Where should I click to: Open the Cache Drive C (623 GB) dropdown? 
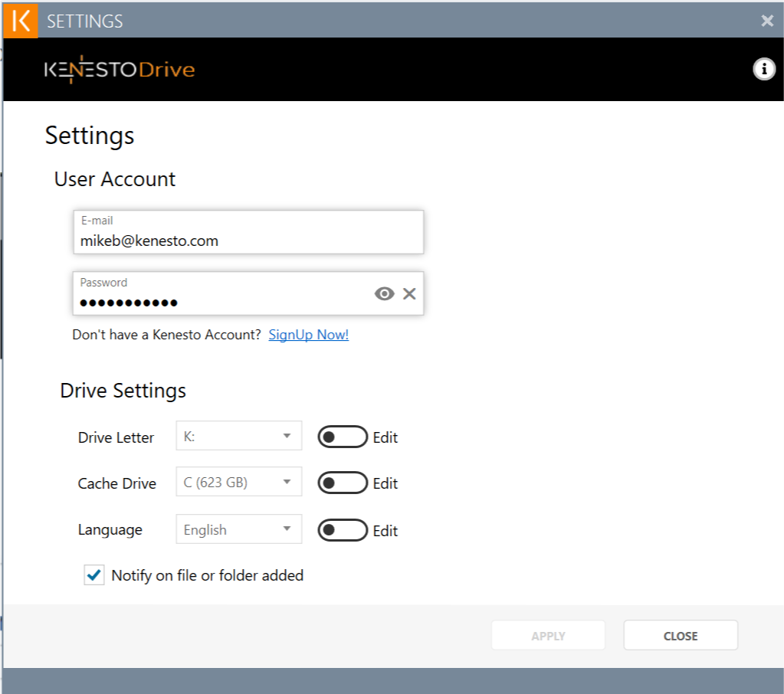(239, 482)
